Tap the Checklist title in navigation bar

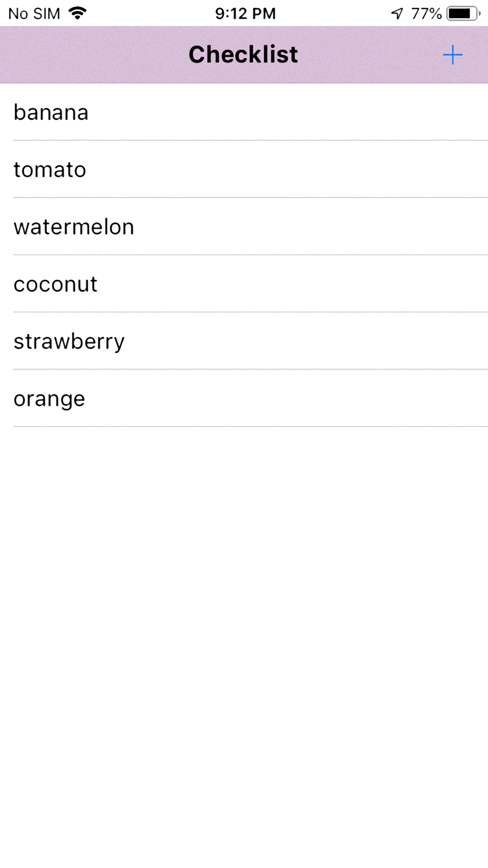(x=243, y=54)
